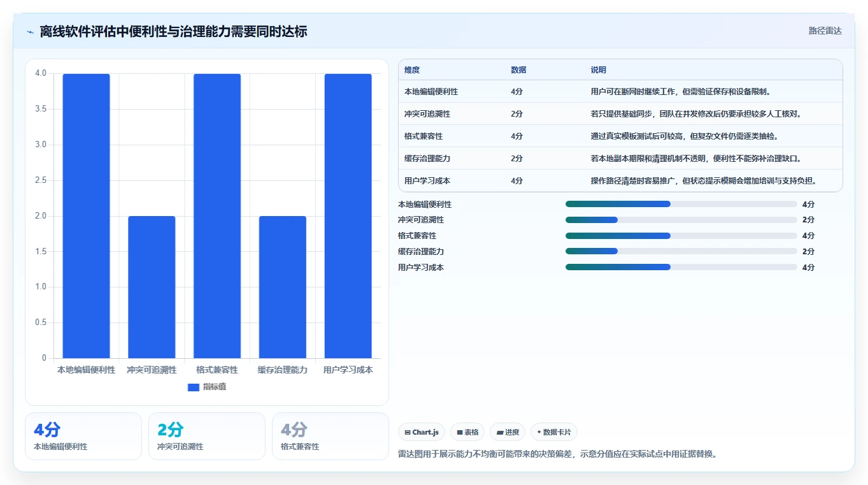Image resolution: width=868 pixels, height=485 pixels.
Task: Click the page title 离线软件评估中便利性与治理能力需要同时达标
Action: tap(173, 31)
